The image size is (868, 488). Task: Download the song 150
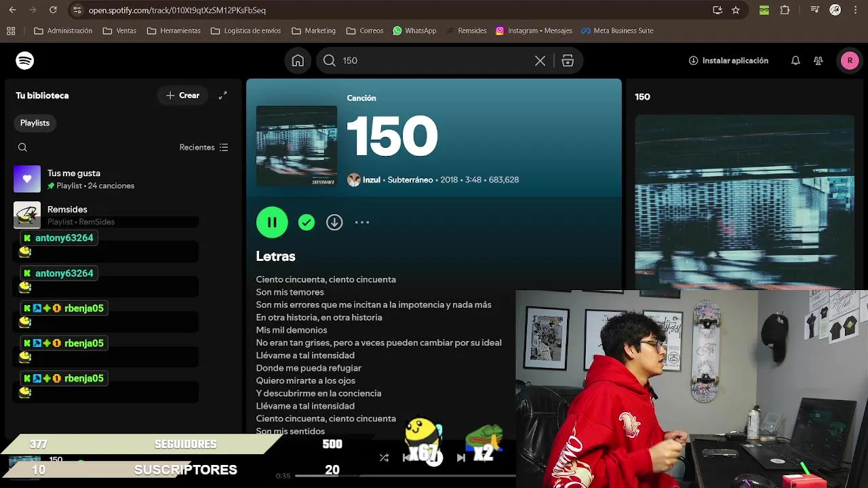(x=334, y=222)
